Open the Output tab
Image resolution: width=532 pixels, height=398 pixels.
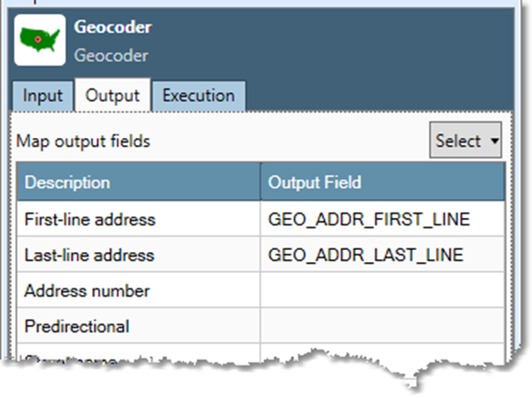112,95
